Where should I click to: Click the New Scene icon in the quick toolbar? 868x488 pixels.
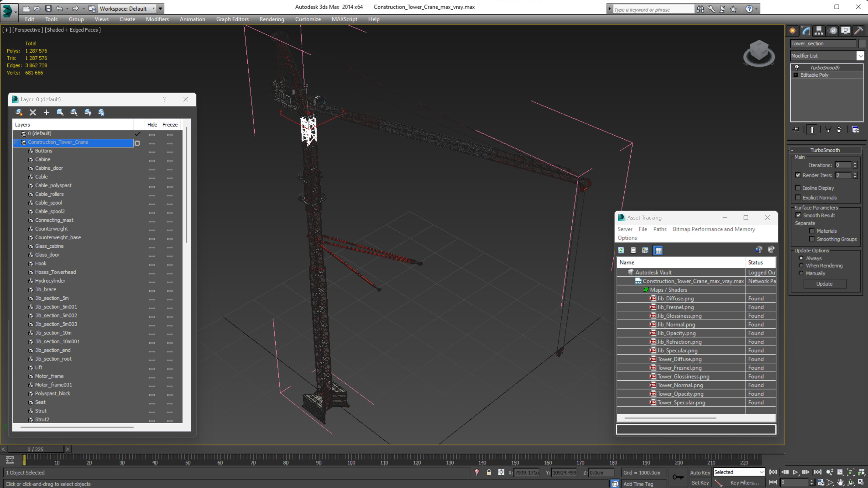point(26,9)
